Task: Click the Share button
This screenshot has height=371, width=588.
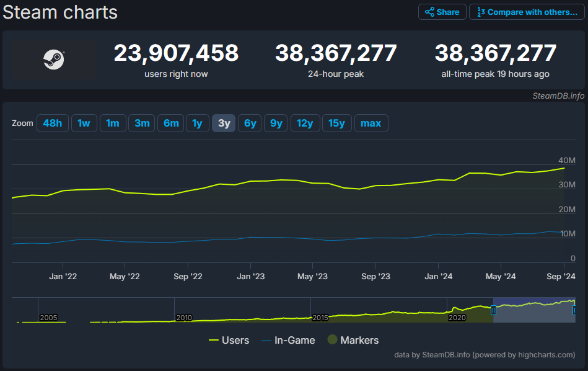Action: (442, 12)
